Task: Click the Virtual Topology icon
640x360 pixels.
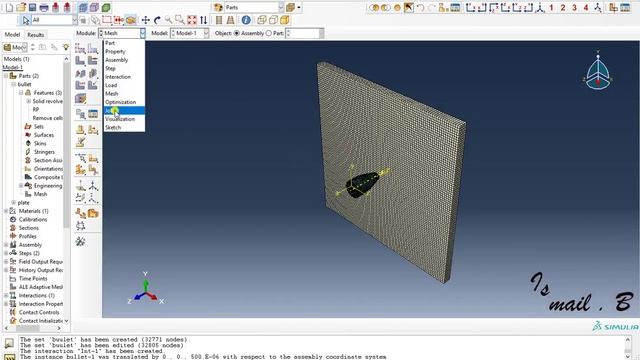Action: 80,213
